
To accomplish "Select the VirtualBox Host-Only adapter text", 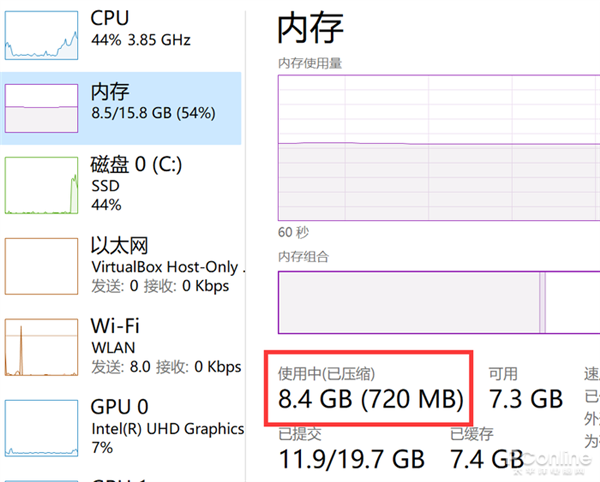I will point(165,267).
